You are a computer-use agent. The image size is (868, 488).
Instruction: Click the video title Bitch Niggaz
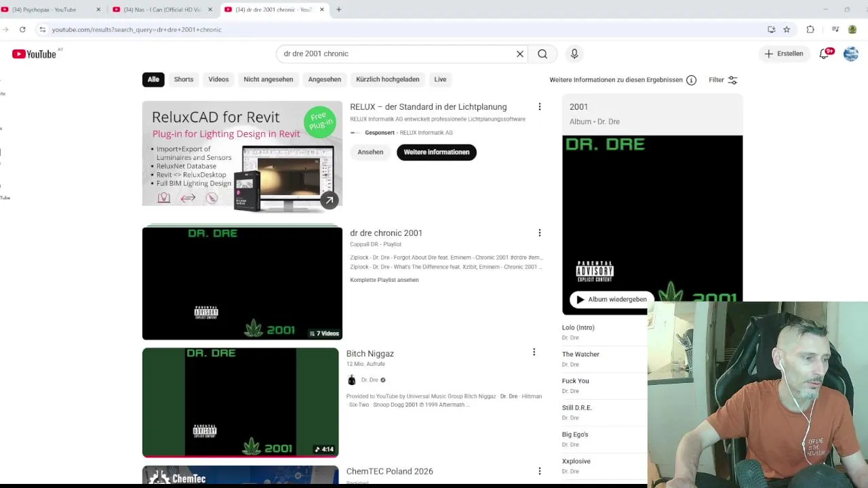click(x=370, y=354)
